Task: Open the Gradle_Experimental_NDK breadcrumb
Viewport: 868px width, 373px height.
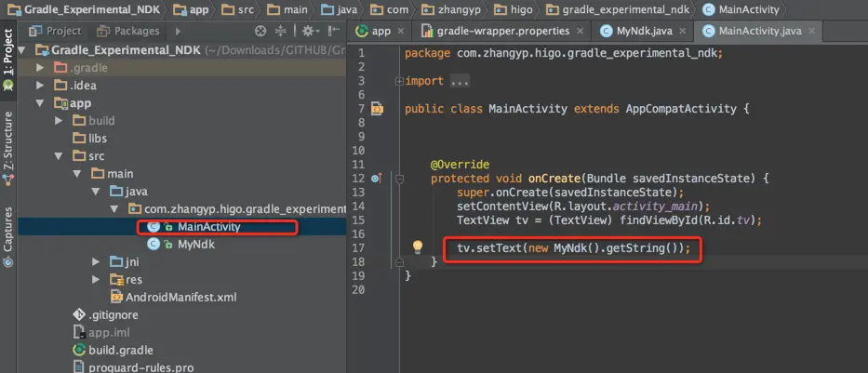Action: tap(82, 9)
